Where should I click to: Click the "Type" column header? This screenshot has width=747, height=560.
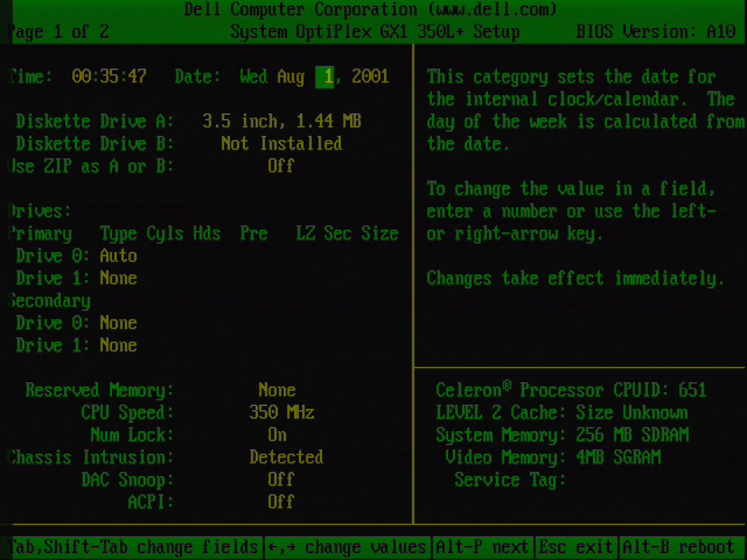pos(118,234)
